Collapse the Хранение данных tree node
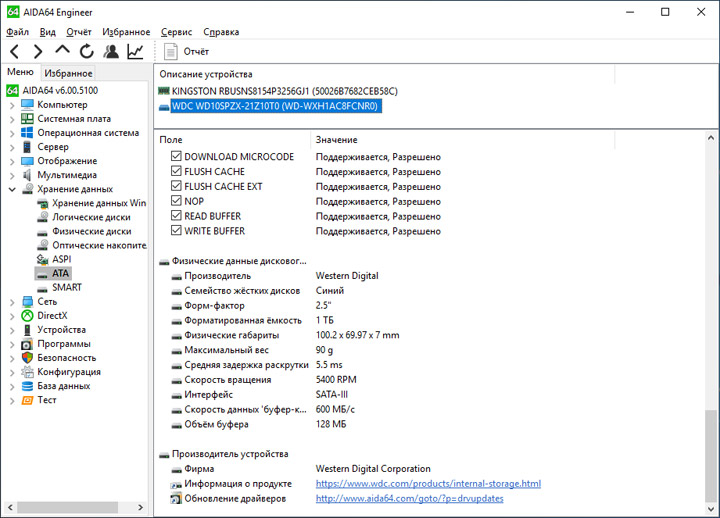The height and width of the screenshot is (518, 720). tap(12, 189)
